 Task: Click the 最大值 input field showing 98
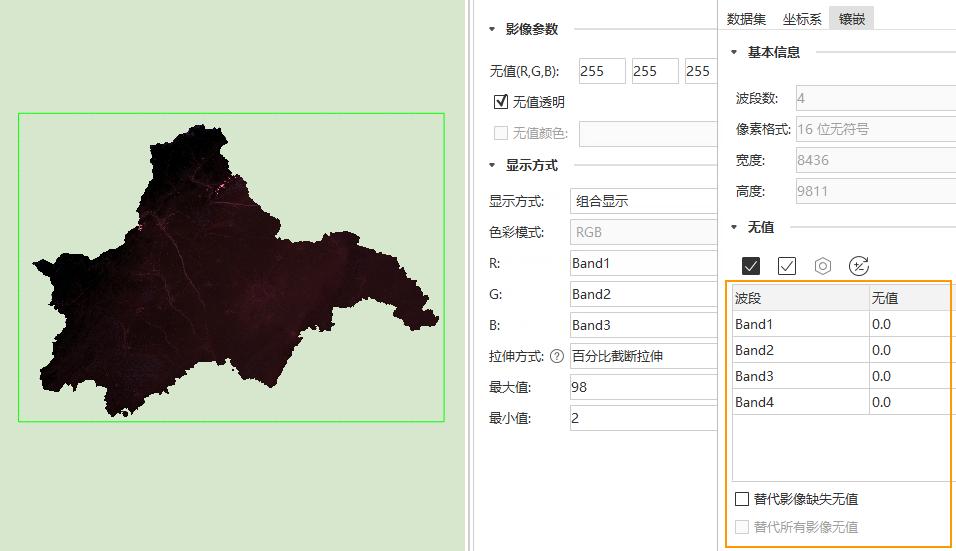click(643, 387)
